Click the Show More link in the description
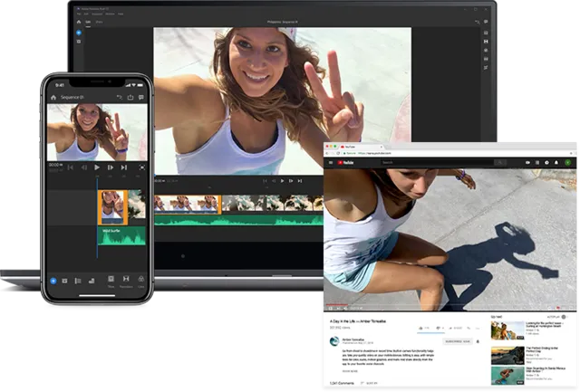 pyautogui.click(x=350, y=371)
